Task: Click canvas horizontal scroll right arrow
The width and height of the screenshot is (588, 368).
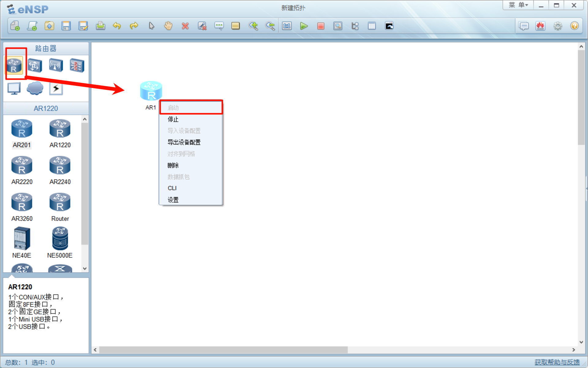Action: (574, 350)
